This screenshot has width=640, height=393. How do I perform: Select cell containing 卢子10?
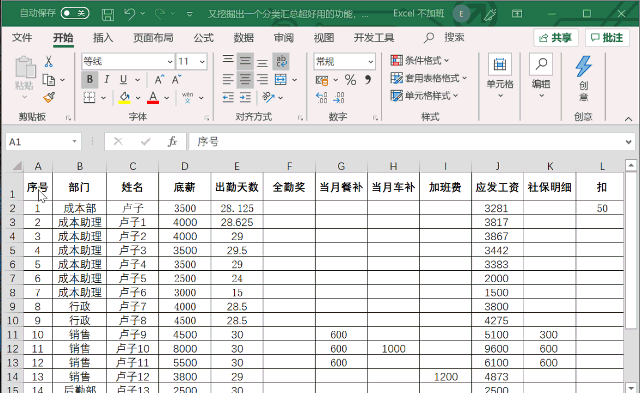[x=133, y=349]
